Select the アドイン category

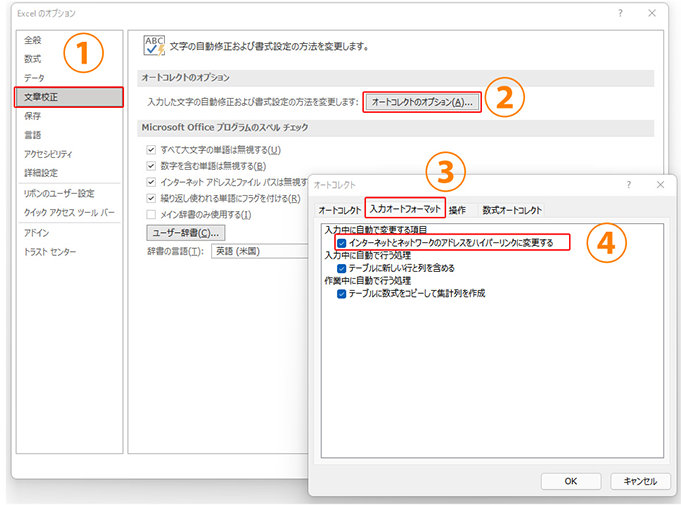[36, 233]
